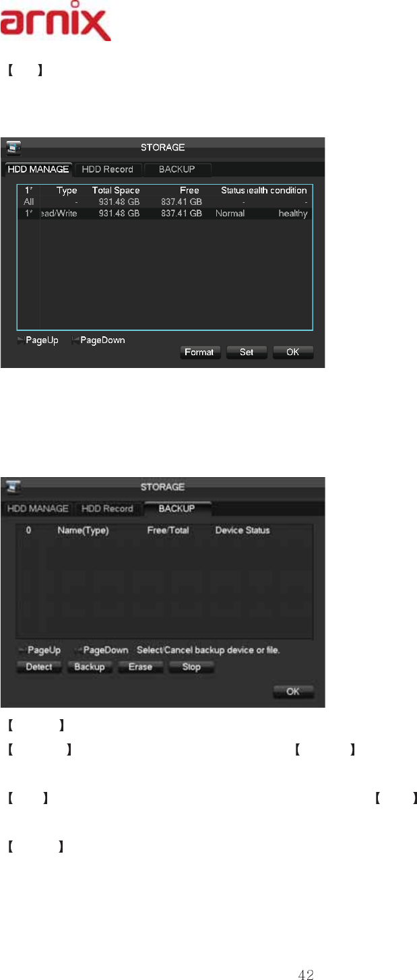Click PageUp icon in BACKUP window
This screenshot has width=417, height=980.
coord(22,650)
